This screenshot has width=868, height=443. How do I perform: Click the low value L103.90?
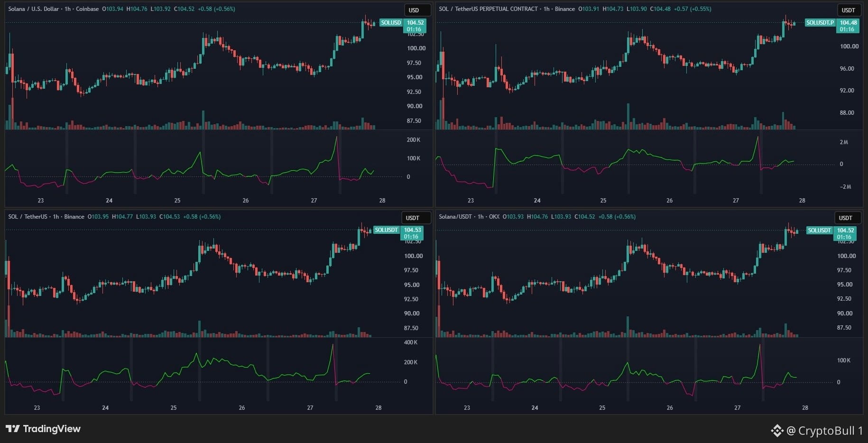637,9
